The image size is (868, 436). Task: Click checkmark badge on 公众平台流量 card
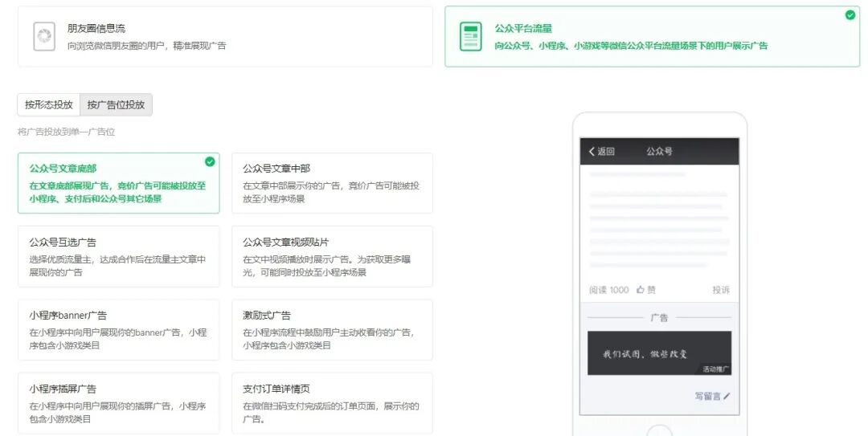pos(850,15)
